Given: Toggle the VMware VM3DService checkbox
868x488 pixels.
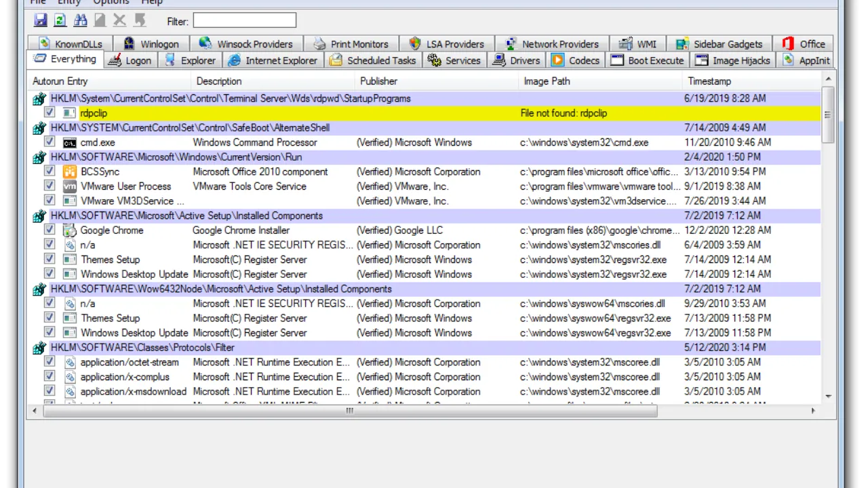Looking at the screenshot, I should pyautogui.click(x=50, y=200).
